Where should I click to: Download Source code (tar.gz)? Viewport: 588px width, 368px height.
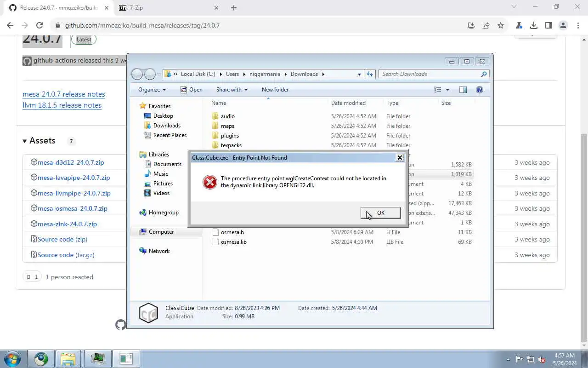click(x=66, y=255)
